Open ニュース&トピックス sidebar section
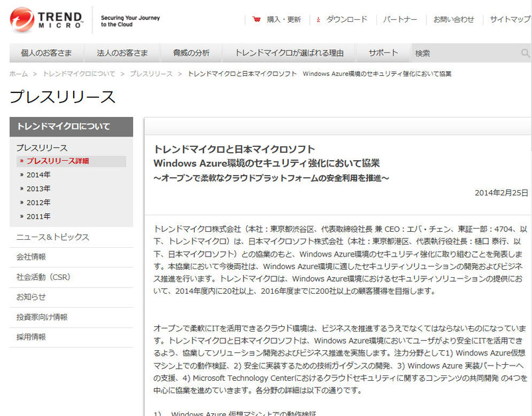The height and width of the screenshot is (416, 532). [x=53, y=237]
